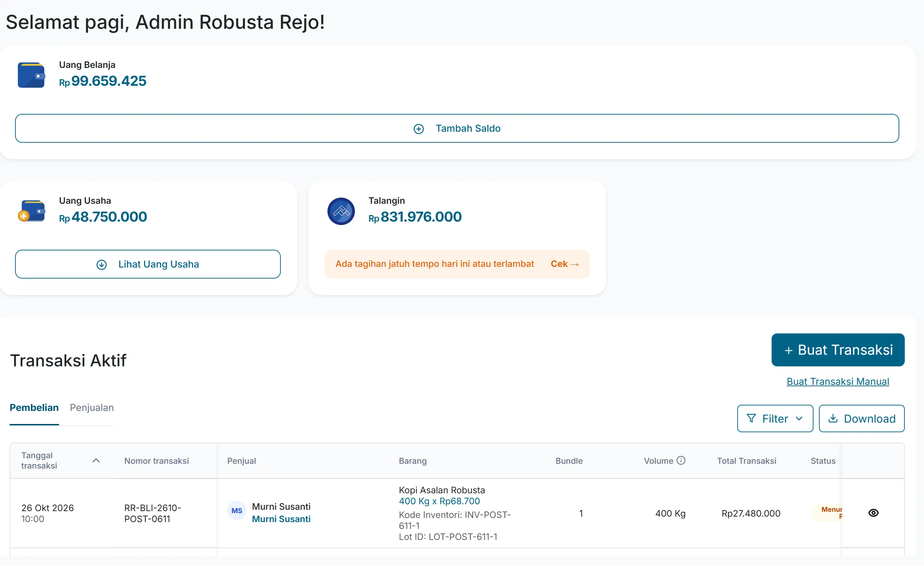Click the 400 Kg x Rp68.700 price text

pyautogui.click(x=439, y=501)
